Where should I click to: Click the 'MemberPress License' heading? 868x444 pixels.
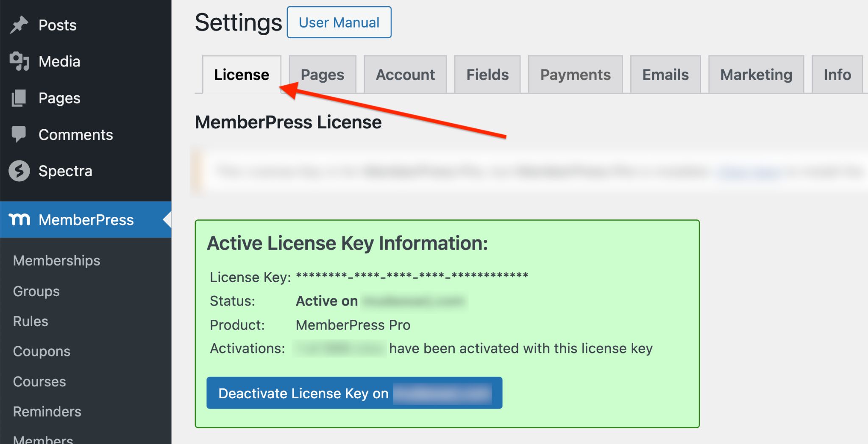[288, 122]
